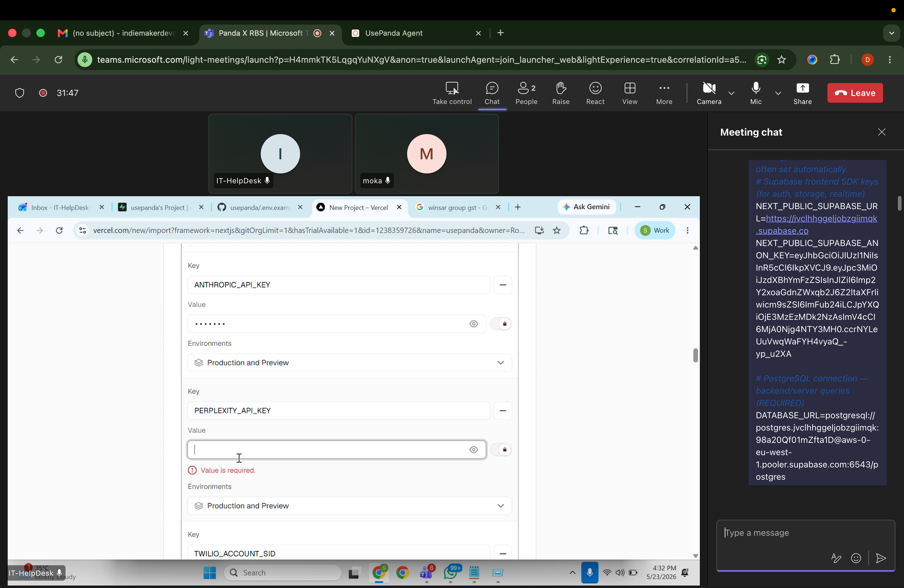Switch to usepanda's Project tab
904x588 pixels.
pyautogui.click(x=161, y=207)
